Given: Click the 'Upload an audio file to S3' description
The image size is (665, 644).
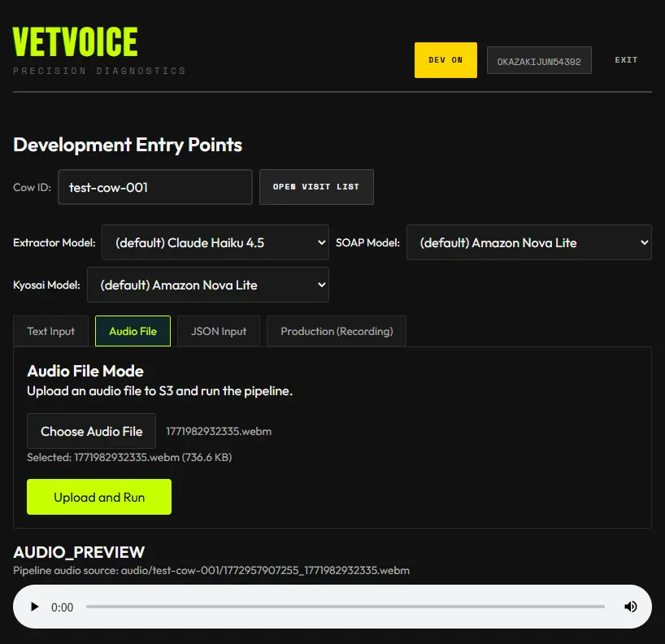Looking at the screenshot, I should (160, 391).
